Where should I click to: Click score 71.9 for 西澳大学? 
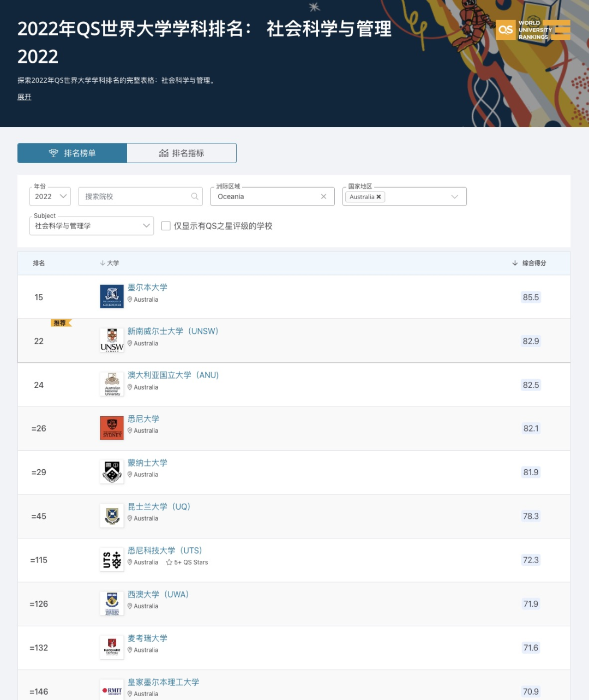point(531,604)
